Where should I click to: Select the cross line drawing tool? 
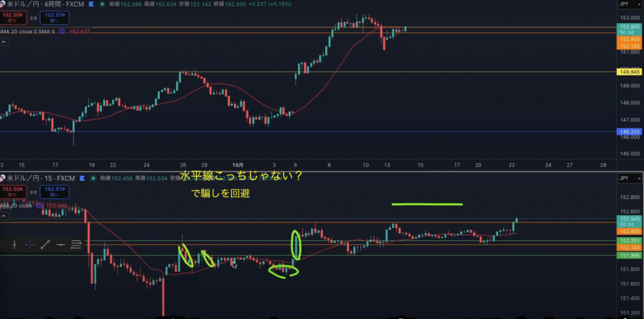pyautogui.click(x=30, y=245)
